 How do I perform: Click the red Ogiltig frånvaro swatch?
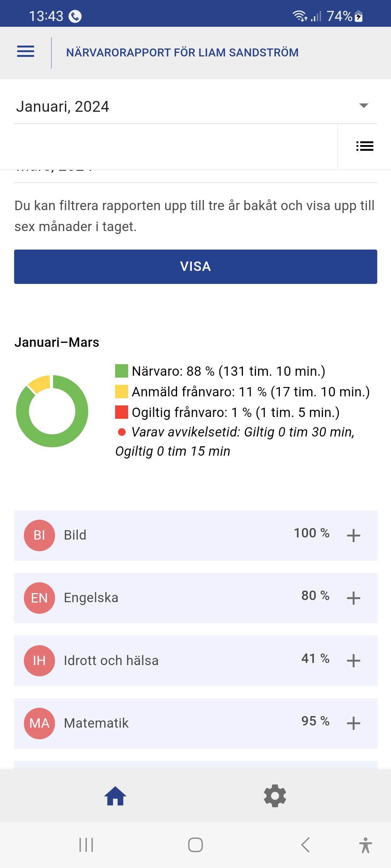(x=122, y=412)
